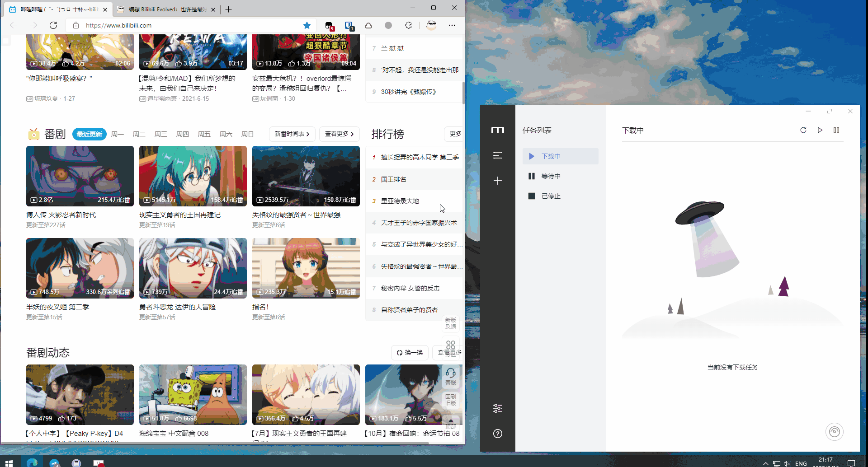Open the 海绵宝宝 中文配音 008 video
868x467 pixels.
tap(193, 395)
